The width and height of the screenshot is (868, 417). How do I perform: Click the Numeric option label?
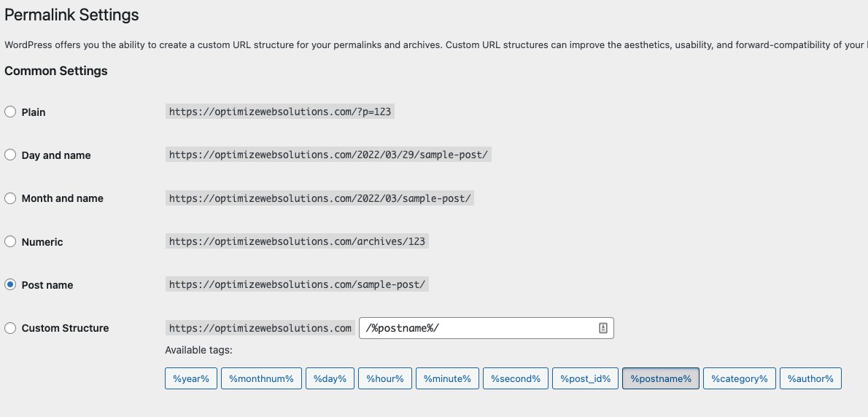pyautogui.click(x=42, y=242)
